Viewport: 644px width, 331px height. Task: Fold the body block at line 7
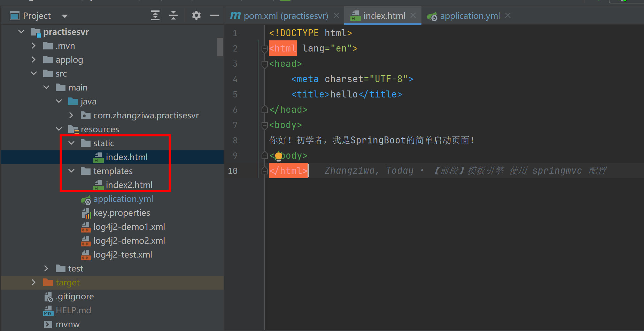point(264,125)
